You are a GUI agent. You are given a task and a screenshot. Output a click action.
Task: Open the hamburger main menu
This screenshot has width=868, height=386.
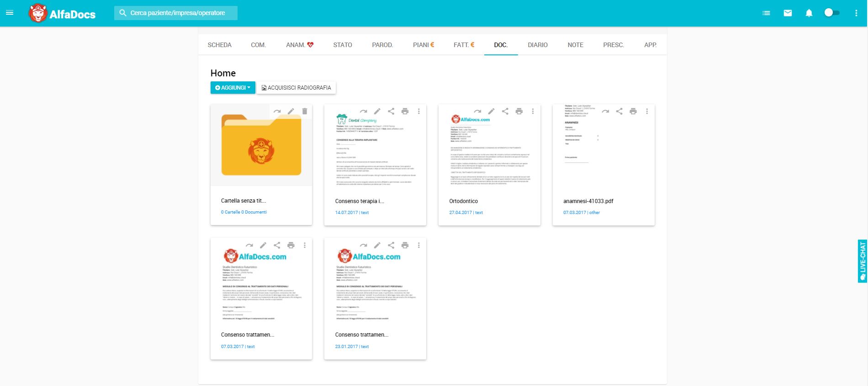(10, 13)
